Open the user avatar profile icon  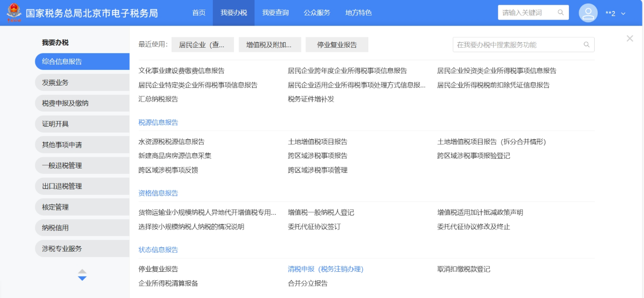[x=588, y=13]
